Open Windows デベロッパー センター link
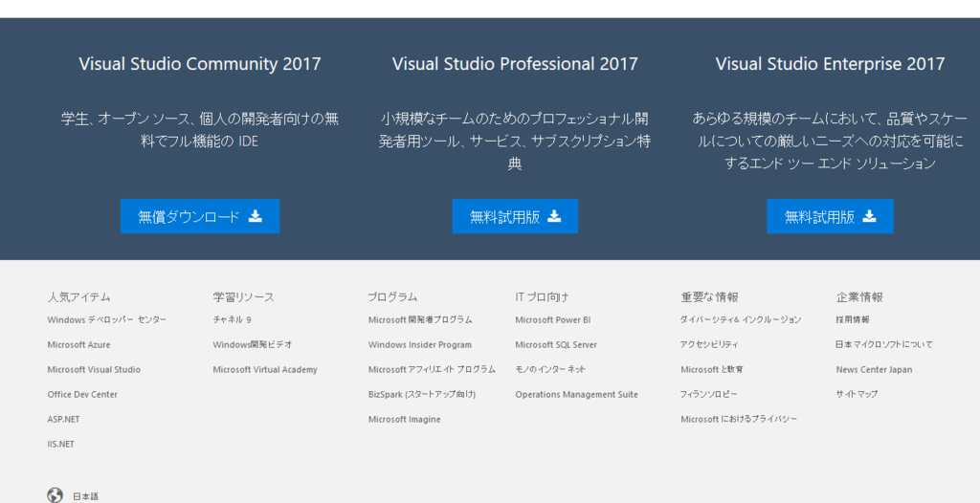980x503 pixels. coord(107,320)
